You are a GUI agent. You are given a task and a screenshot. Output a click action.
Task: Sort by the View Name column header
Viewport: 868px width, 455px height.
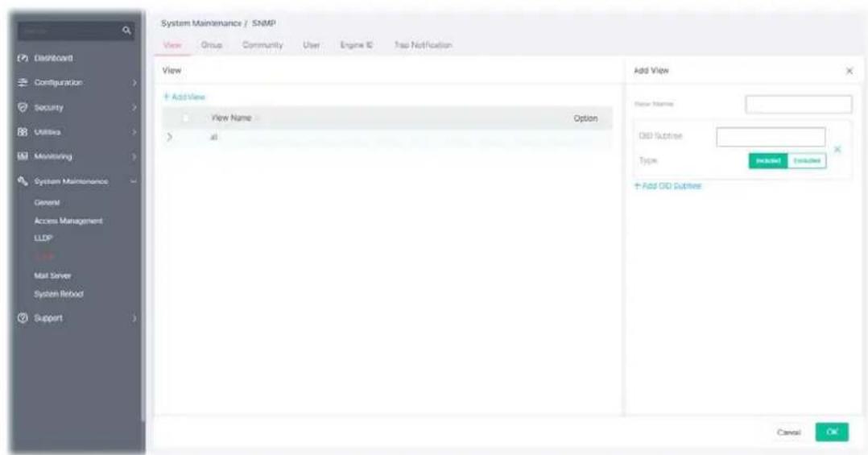coord(231,118)
